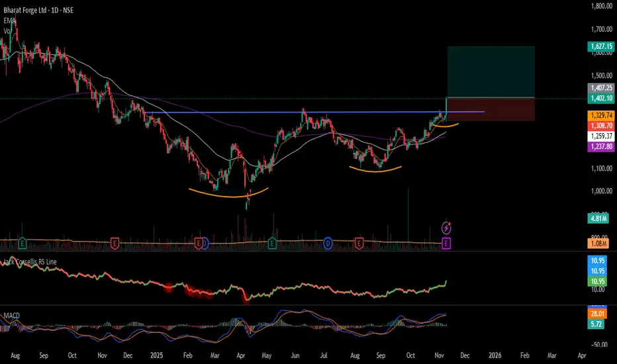Viewport: 617px width, 364px height.
Task: Open the green earnings marker near May 2025
Action: pos(272,244)
